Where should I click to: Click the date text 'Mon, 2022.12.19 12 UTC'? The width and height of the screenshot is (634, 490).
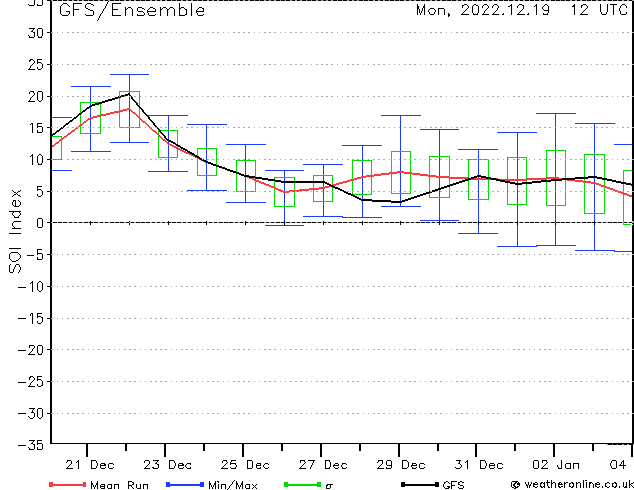pos(522,10)
